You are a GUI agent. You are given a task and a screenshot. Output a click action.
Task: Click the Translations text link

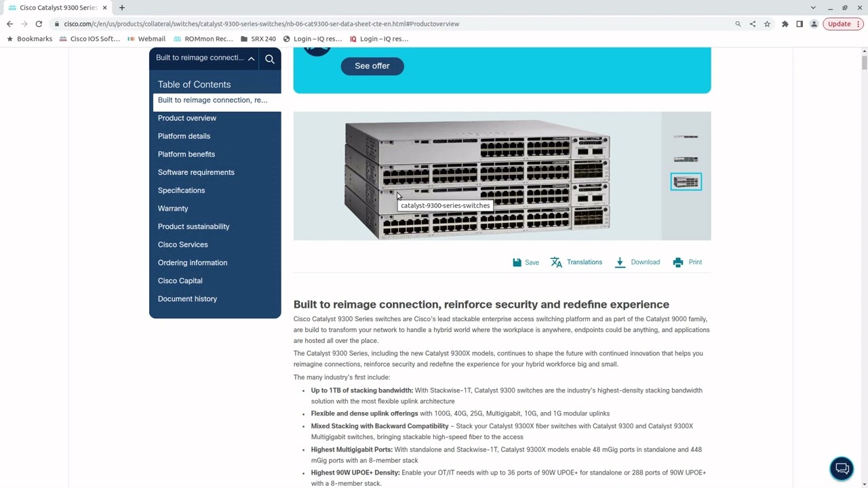[x=585, y=262]
